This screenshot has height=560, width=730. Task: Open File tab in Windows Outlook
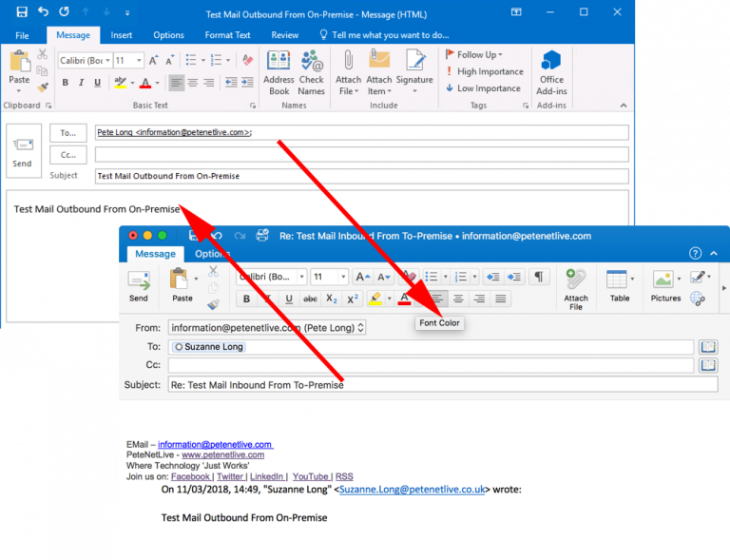[22, 35]
